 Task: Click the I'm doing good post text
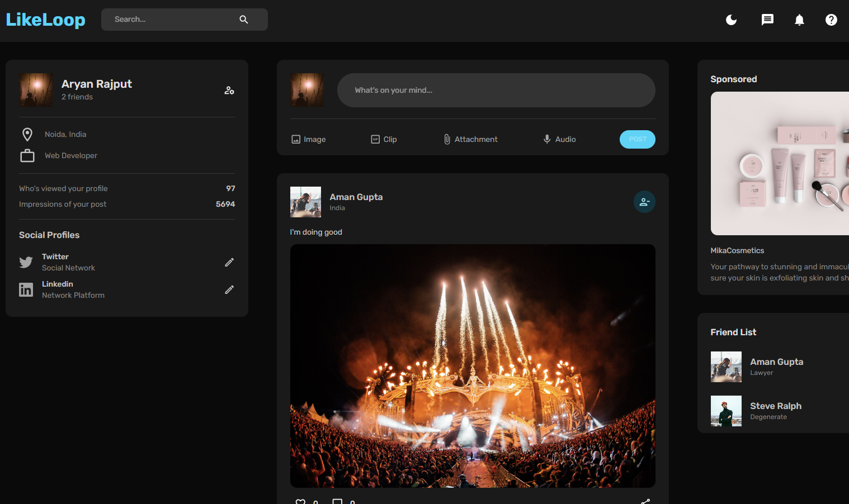[316, 232]
